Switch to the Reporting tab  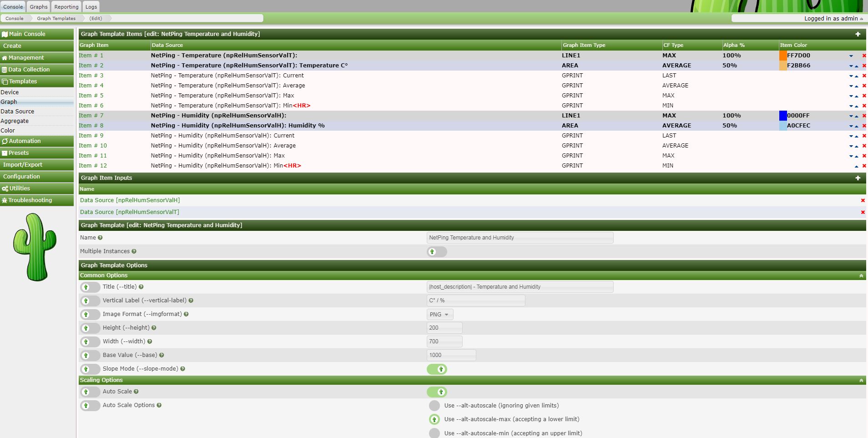click(x=66, y=7)
